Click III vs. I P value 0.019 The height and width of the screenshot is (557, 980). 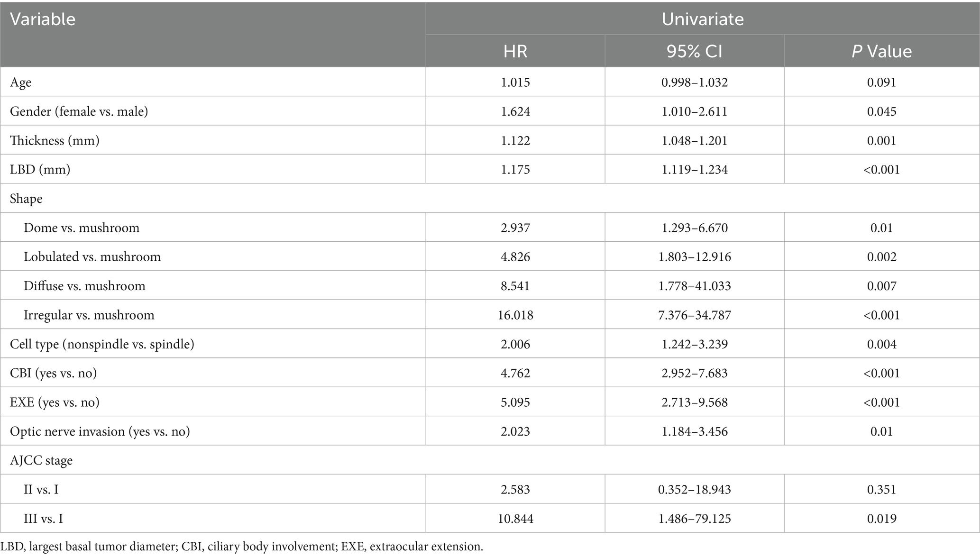[881, 519]
